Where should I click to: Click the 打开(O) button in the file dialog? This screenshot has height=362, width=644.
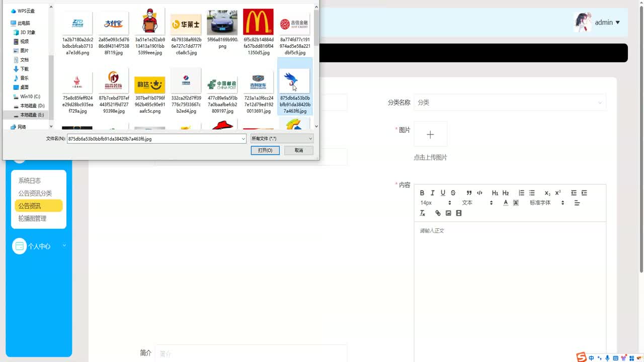(x=265, y=150)
